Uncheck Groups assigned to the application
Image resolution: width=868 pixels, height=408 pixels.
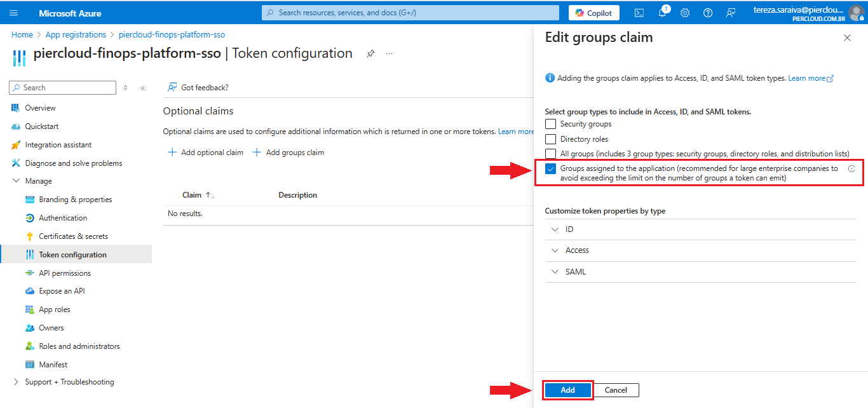[x=550, y=169]
